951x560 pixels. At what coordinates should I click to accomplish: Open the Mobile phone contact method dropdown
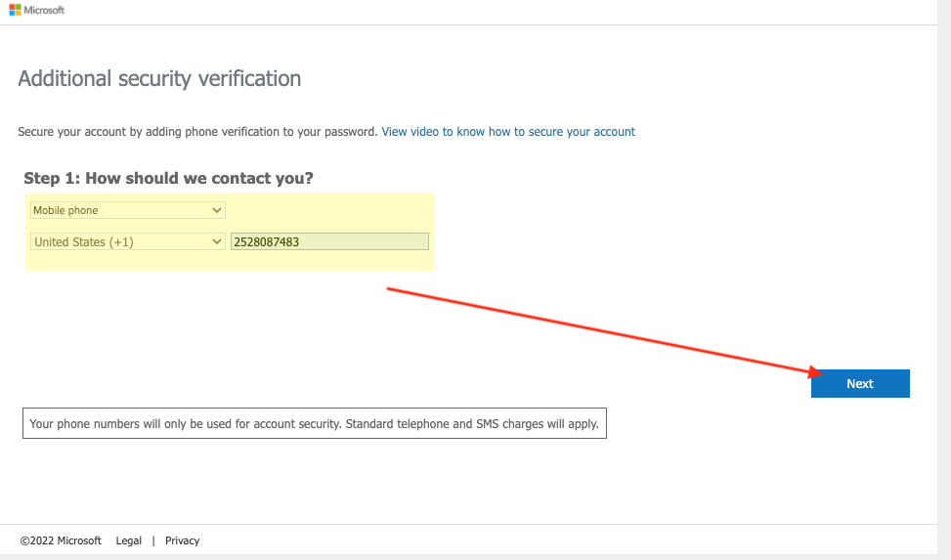coord(127,210)
